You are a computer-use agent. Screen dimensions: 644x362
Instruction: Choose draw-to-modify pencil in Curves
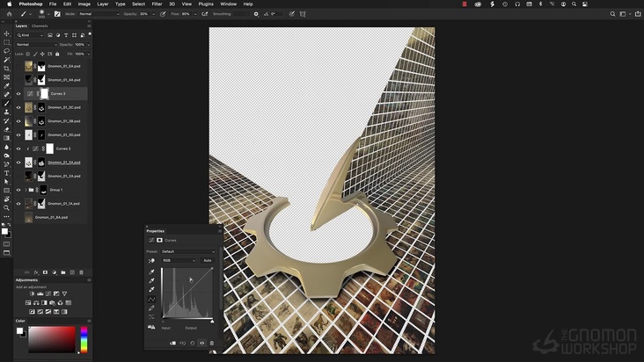tap(151, 308)
